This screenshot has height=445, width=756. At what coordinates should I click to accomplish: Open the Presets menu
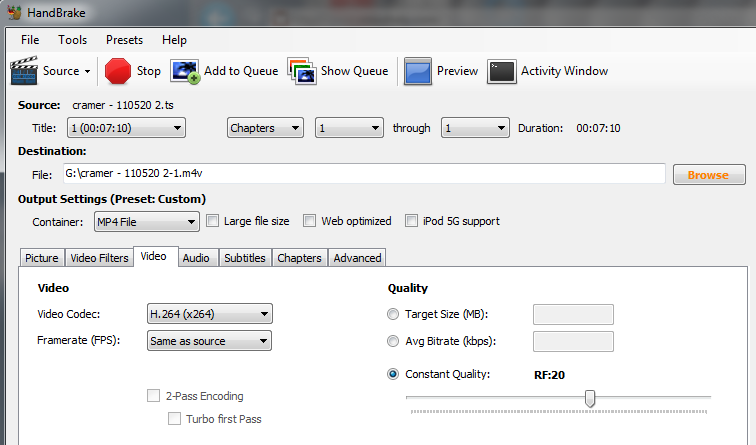[x=124, y=40]
